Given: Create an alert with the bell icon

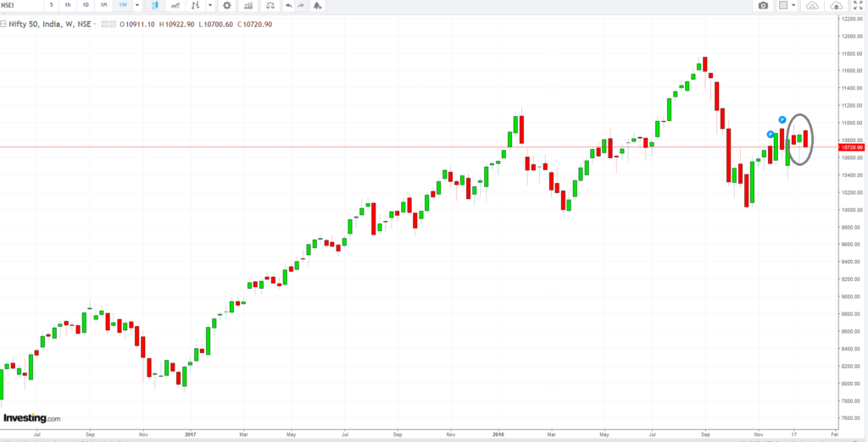Looking at the screenshot, I should [317, 6].
